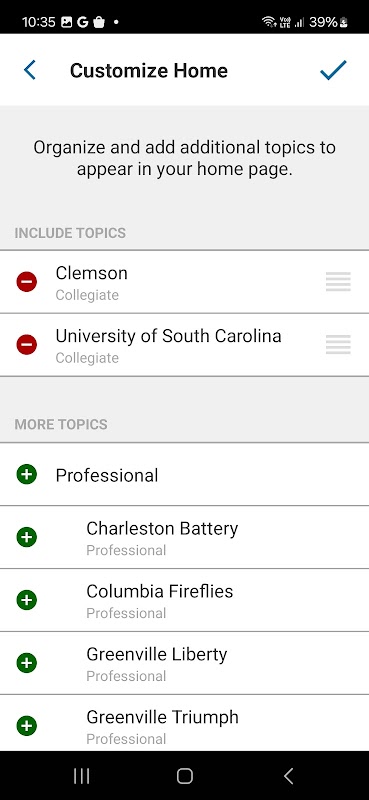Remove University of South Carolina topic

pos(27,345)
